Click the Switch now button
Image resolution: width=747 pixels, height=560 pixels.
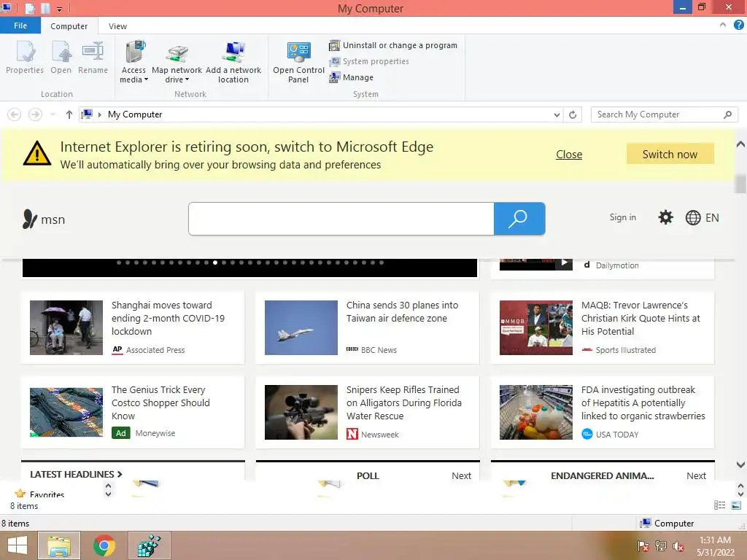(x=670, y=154)
